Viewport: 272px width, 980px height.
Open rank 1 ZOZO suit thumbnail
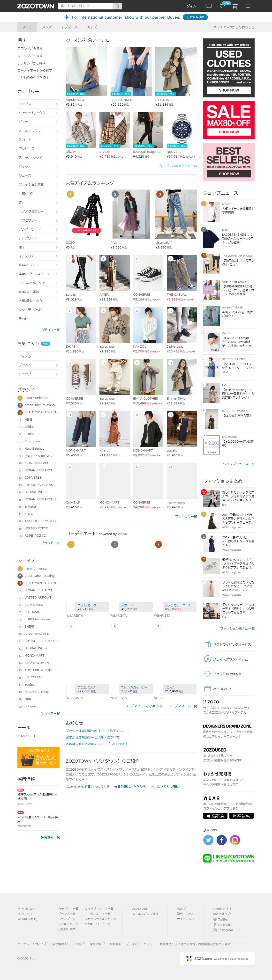coord(86,214)
